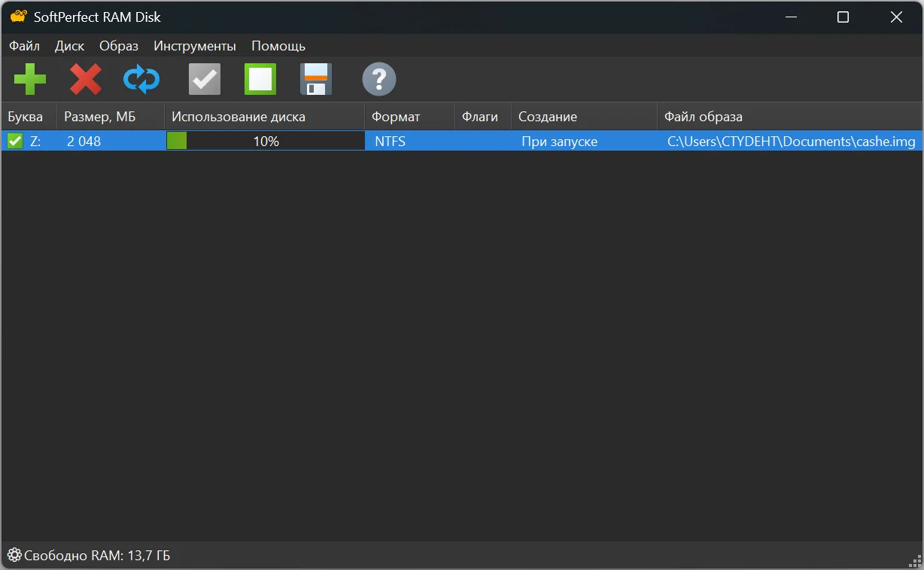Open the Инструменты menu
The width and height of the screenshot is (924, 570).
195,46
